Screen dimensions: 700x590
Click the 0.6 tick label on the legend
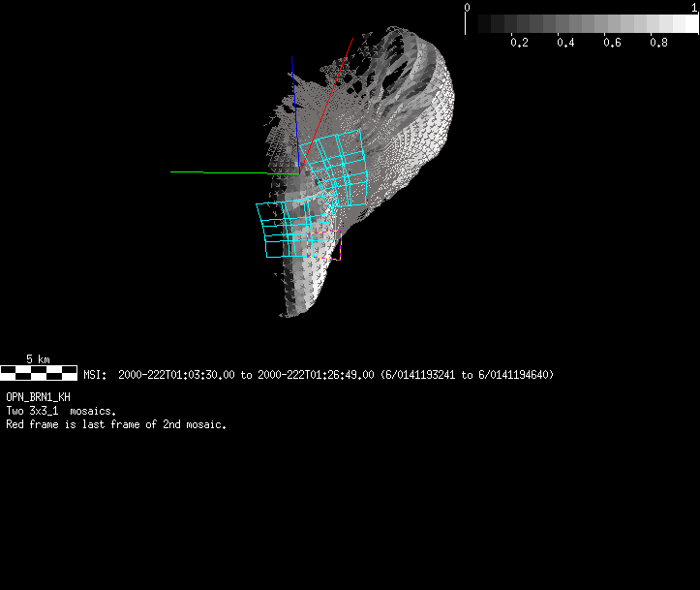tap(612, 44)
